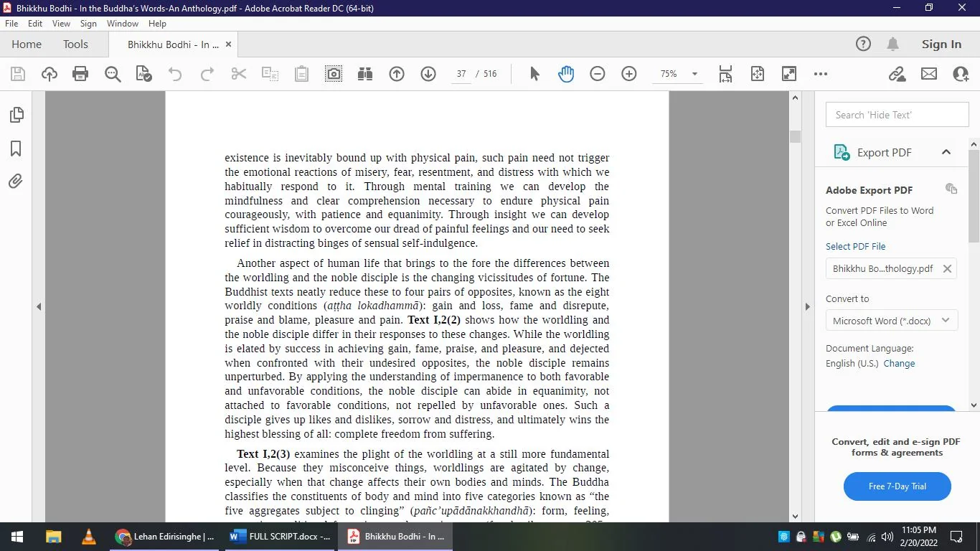Zoom in with the plus circle

pos(629,74)
